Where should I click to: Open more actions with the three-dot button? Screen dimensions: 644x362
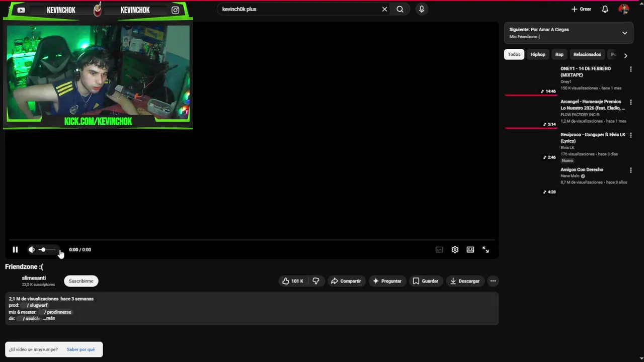pos(493,281)
